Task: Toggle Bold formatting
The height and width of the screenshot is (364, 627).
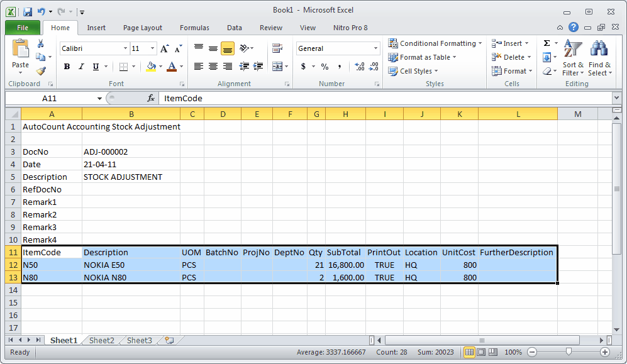Action: pos(67,67)
